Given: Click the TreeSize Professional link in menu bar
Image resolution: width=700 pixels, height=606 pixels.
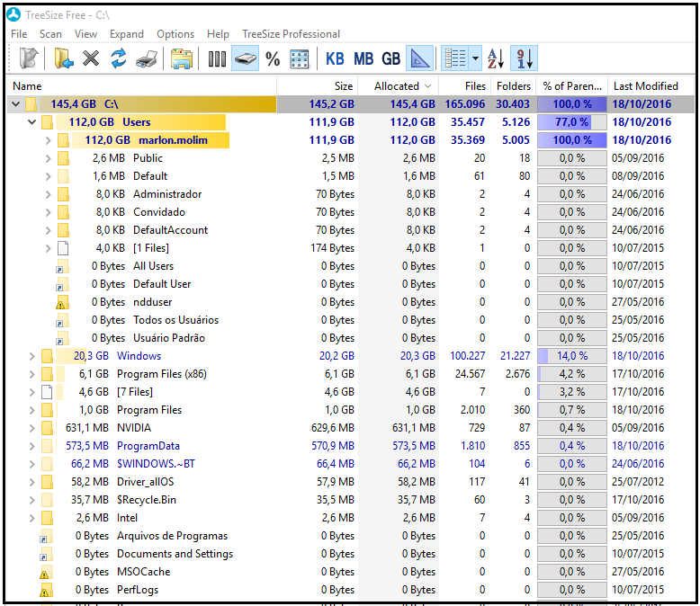Looking at the screenshot, I should (291, 34).
